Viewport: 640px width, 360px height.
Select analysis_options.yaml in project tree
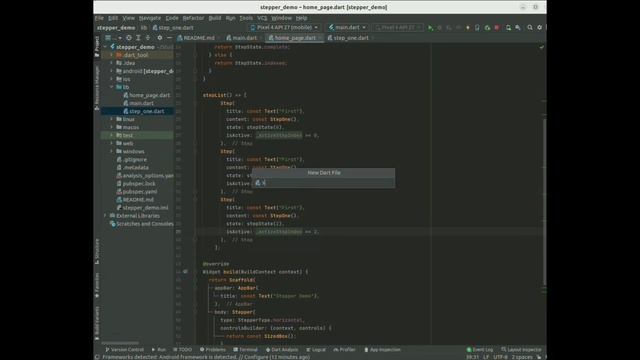point(148,176)
